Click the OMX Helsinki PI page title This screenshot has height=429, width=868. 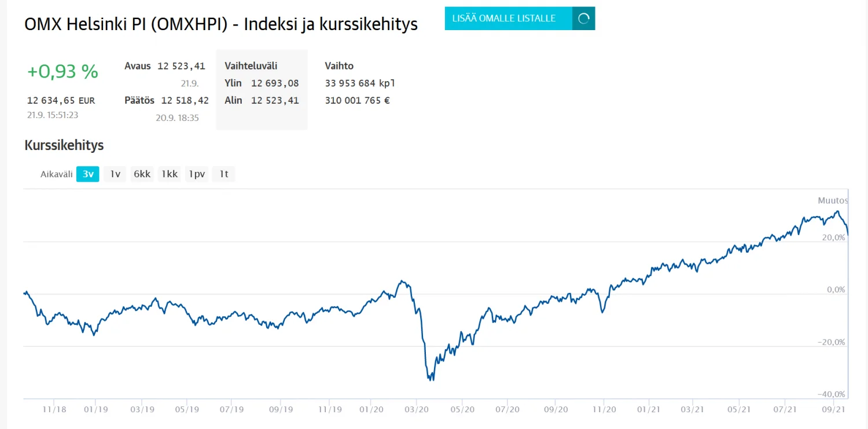[x=220, y=24]
